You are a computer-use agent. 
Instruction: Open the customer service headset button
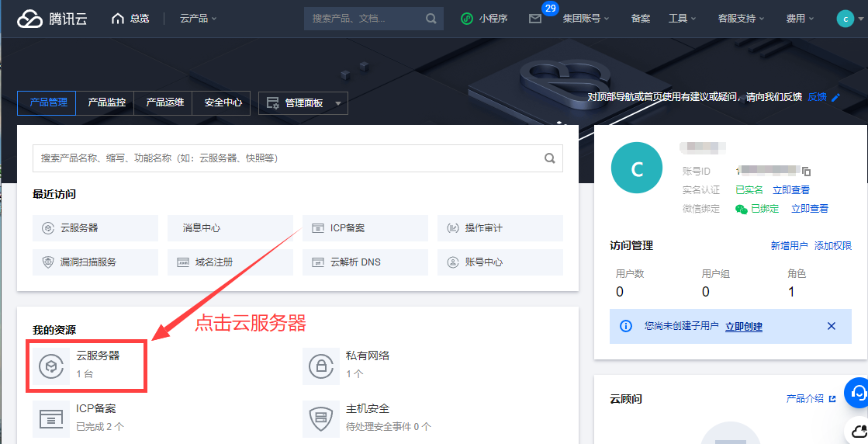857,393
